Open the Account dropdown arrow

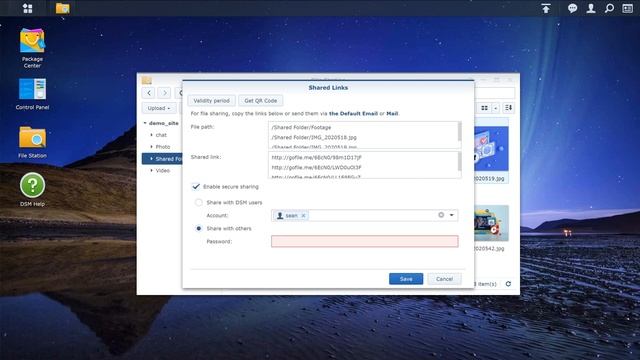pyautogui.click(x=451, y=215)
